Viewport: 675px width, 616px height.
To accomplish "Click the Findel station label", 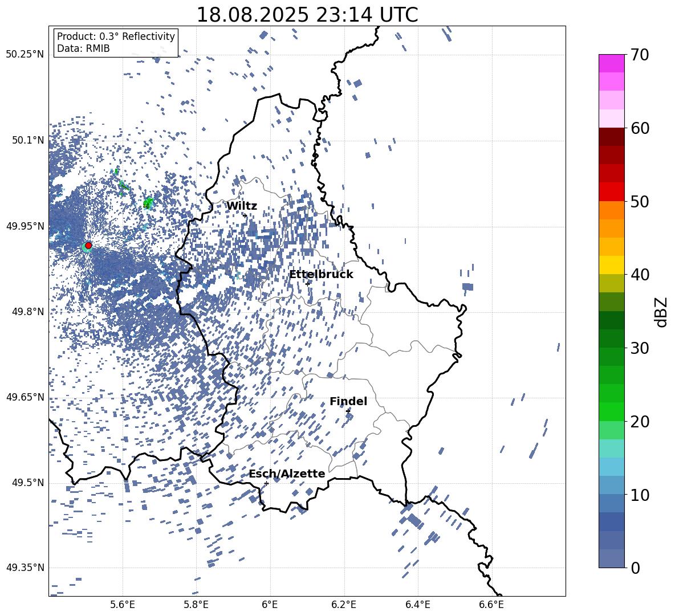I will click(348, 401).
